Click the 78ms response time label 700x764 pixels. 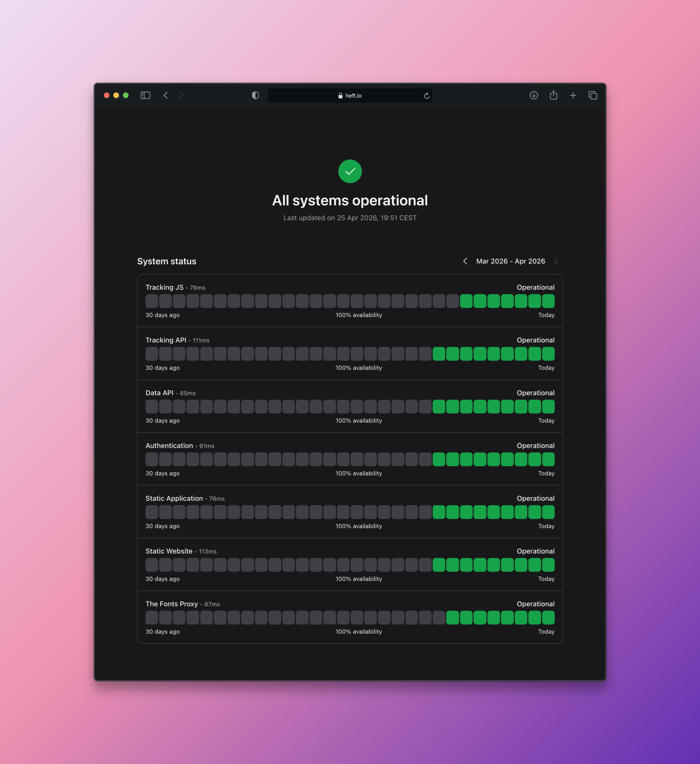[x=198, y=288]
